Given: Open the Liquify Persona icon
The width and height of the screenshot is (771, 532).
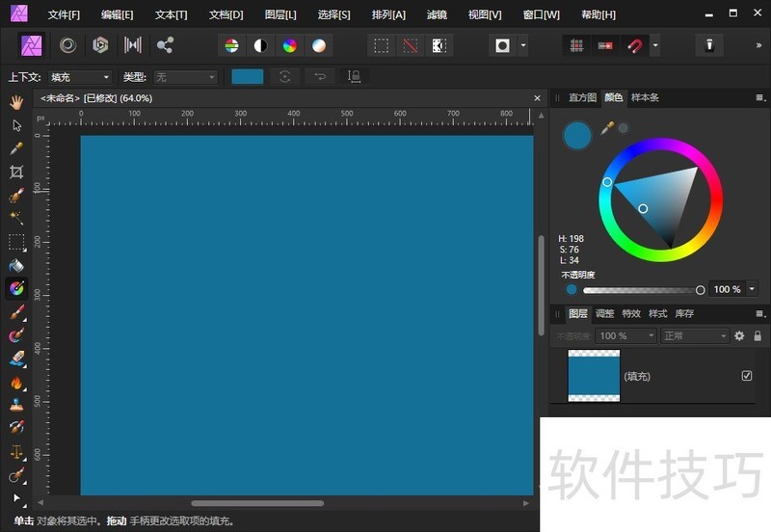Looking at the screenshot, I should pyautogui.click(x=67, y=45).
